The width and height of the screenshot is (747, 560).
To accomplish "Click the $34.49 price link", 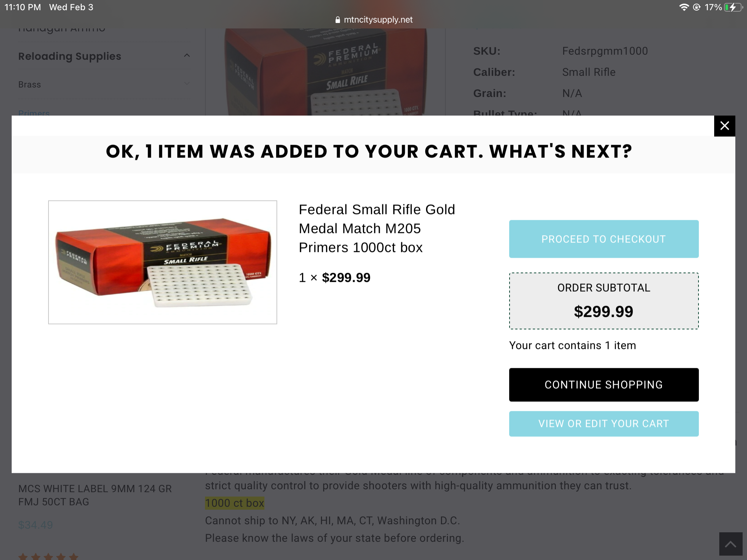I will pyautogui.click(x=36, y=525).
